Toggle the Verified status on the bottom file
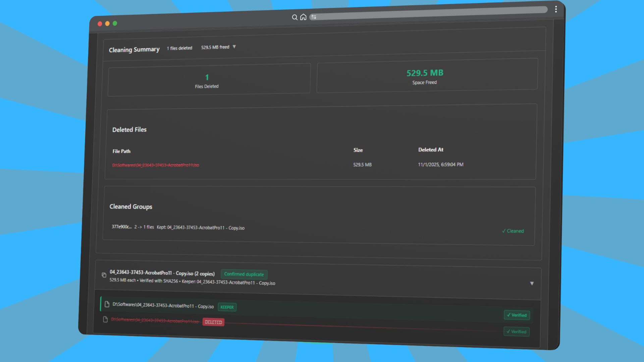 [x=517, y=331]
